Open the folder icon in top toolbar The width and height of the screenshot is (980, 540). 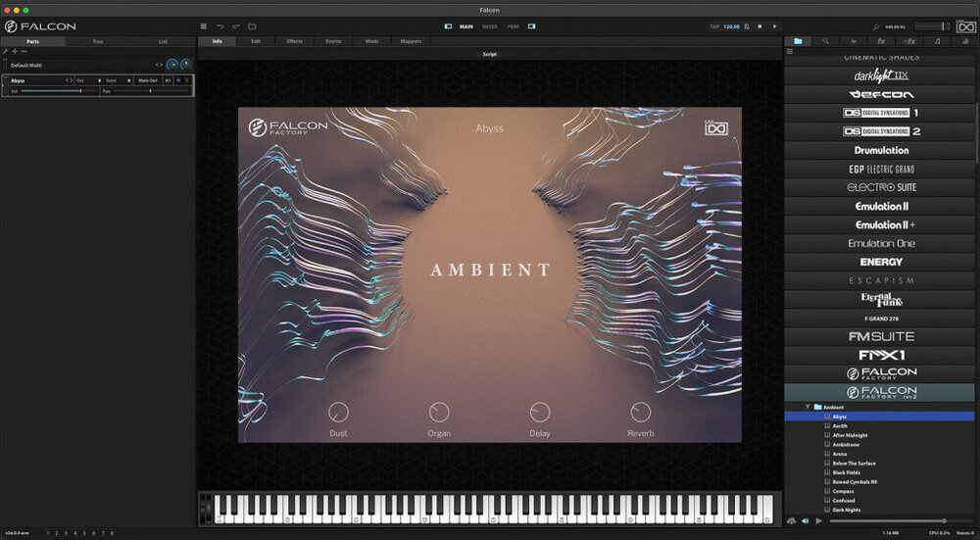pos(252,25)
